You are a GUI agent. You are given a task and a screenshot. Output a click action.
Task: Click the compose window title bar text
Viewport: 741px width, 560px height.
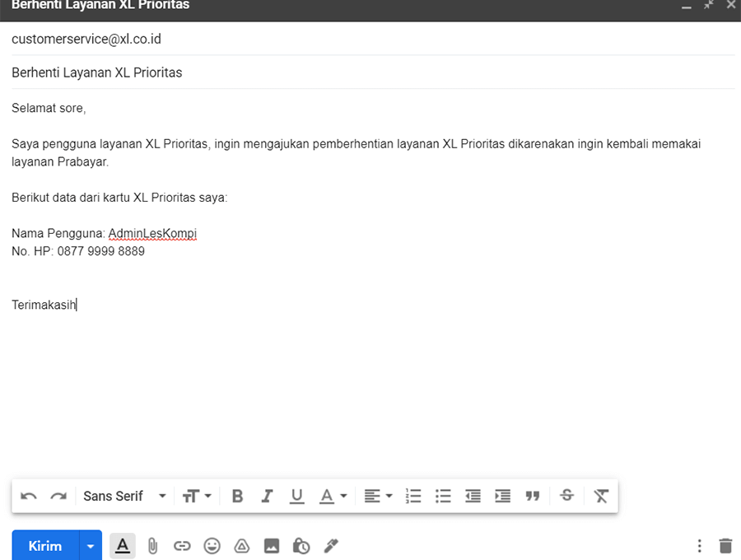point(100,5)
